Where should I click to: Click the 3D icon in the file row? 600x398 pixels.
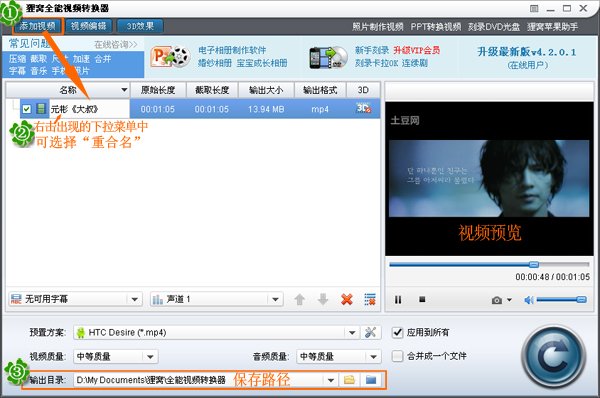coord(363,108)
